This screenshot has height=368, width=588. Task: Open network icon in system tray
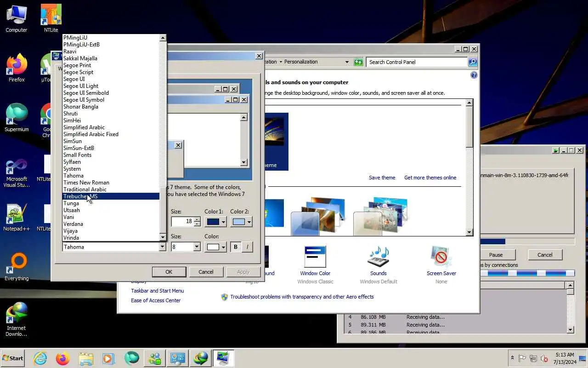click(x=533, y=358)
